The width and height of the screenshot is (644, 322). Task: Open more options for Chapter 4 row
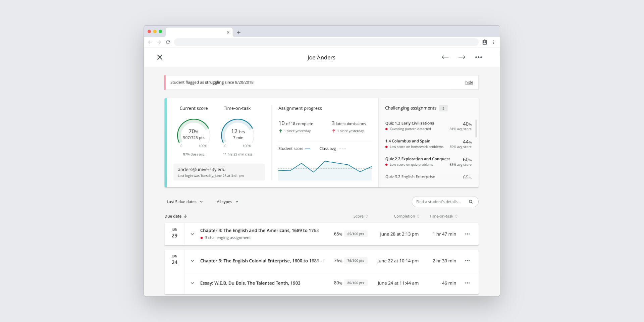[467, 234]
